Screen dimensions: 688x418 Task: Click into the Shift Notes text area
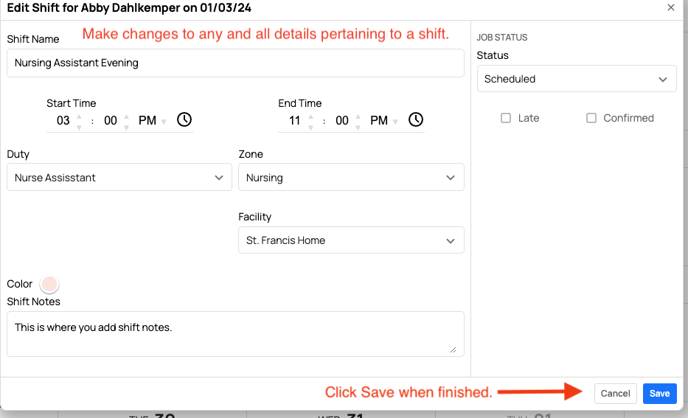pos(235,334)
